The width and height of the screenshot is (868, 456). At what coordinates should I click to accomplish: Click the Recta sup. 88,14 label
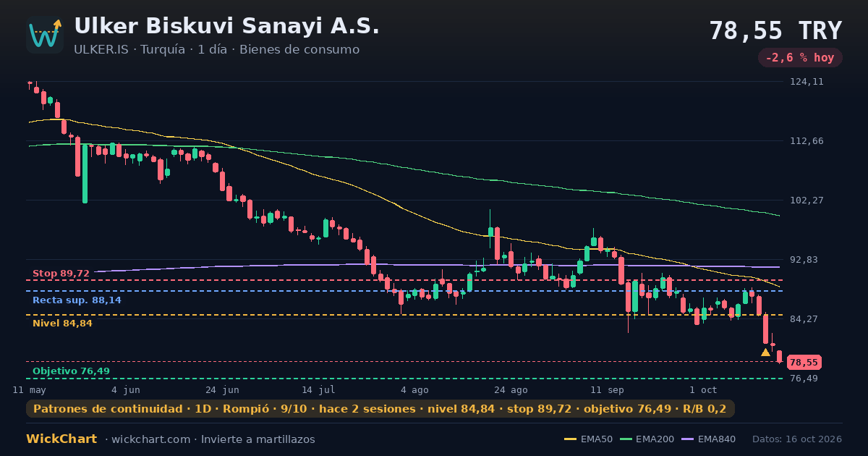[77, 300]
